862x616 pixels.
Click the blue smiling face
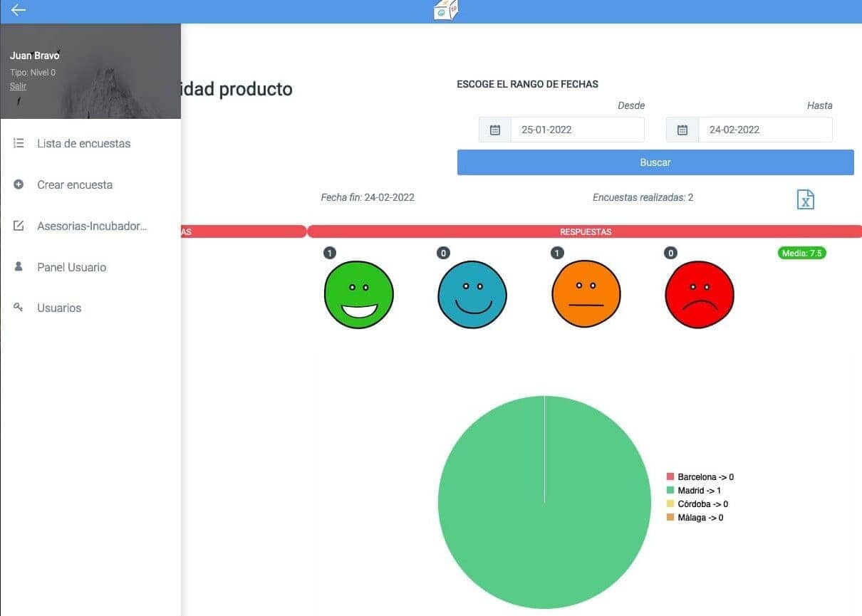pos(472,294)
